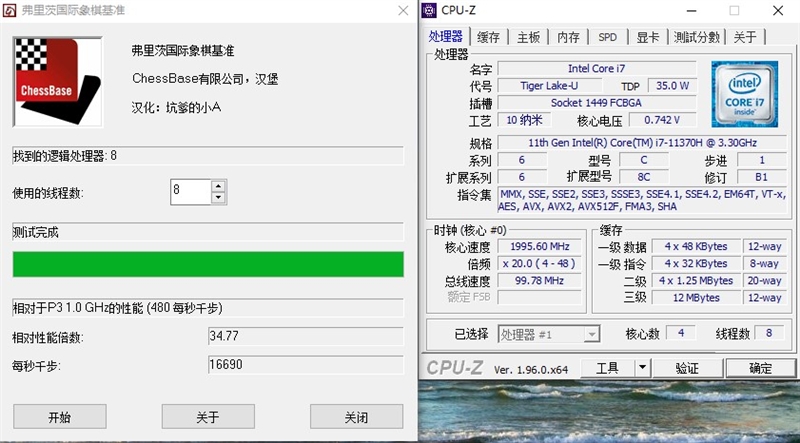Click the Intel Core i7 badge logo
The height and width of the screenshot is (443, 800).
744,94
